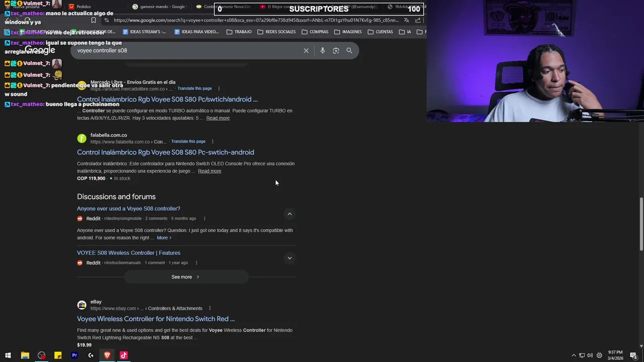This screenshot has width=644, height=362.
Task: Open more options for the eBay result
Action: [x=210, y=308]
